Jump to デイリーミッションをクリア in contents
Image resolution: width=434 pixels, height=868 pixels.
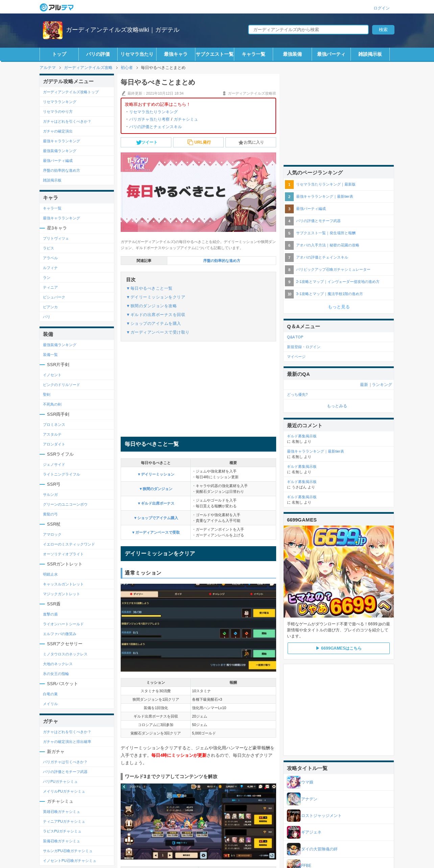click(x=156, y=297)
